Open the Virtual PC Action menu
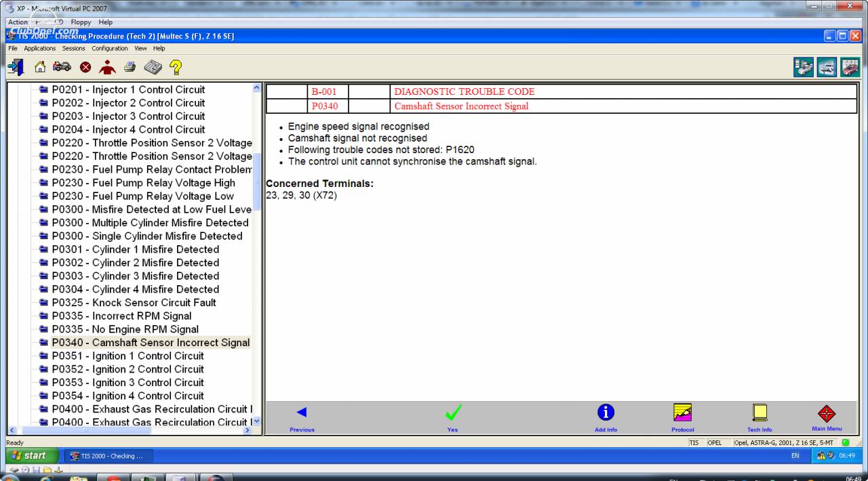868x481 pixels. (18, 22)
